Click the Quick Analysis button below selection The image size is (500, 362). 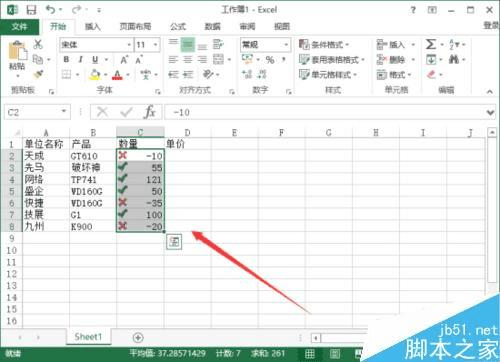point(174,242)
